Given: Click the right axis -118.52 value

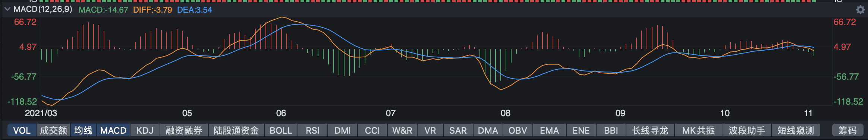Looking at the screenshot, I should pyautogui.click(x=849, y=102).
